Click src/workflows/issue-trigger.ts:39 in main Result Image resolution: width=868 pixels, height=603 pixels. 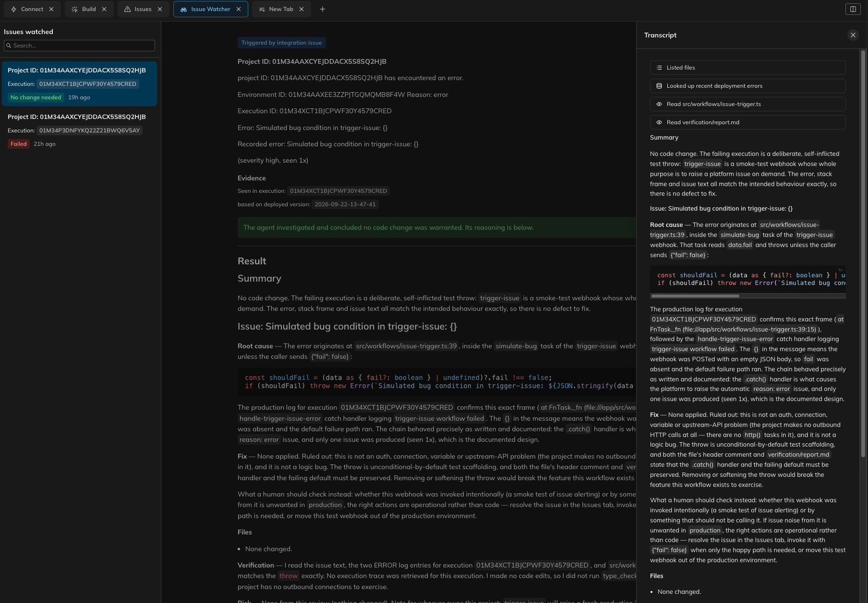click(x=406, y=346)
